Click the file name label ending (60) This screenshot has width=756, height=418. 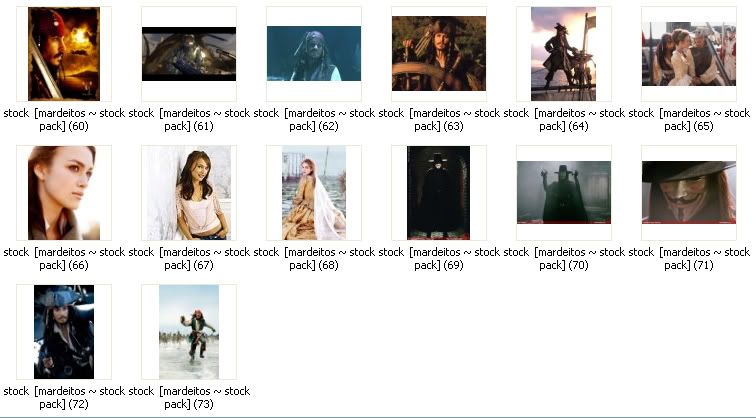[64, 120]
